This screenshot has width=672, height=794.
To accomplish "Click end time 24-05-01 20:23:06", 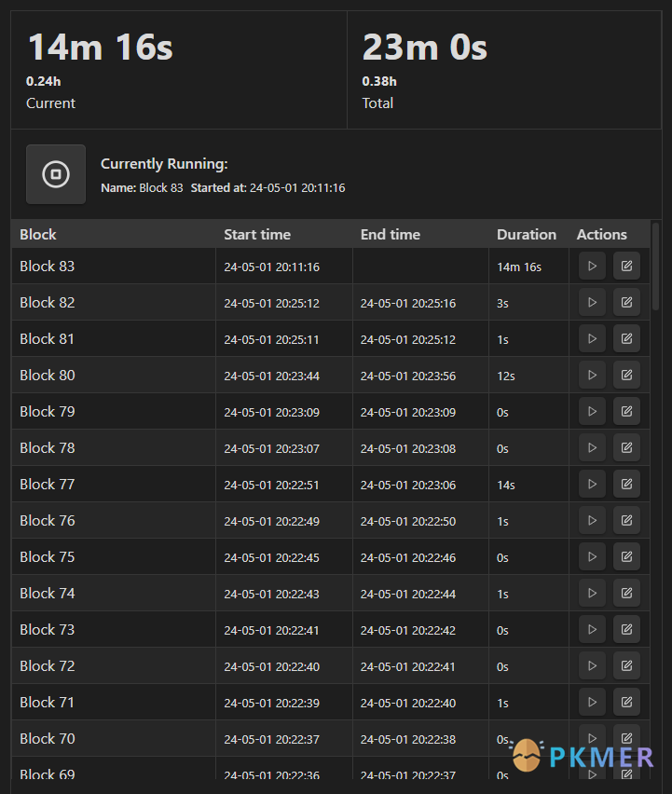I will coord(408,486).
